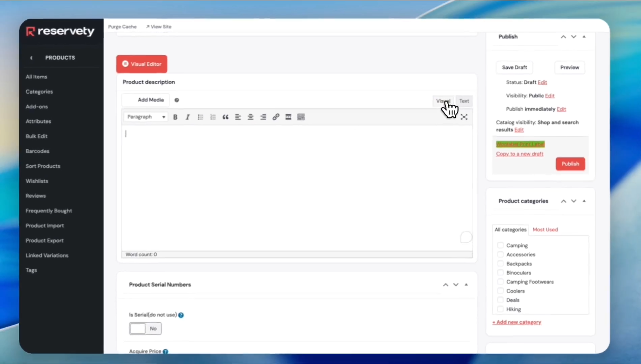
Task: Apply italic formatting in description editor
Action: 188,117
